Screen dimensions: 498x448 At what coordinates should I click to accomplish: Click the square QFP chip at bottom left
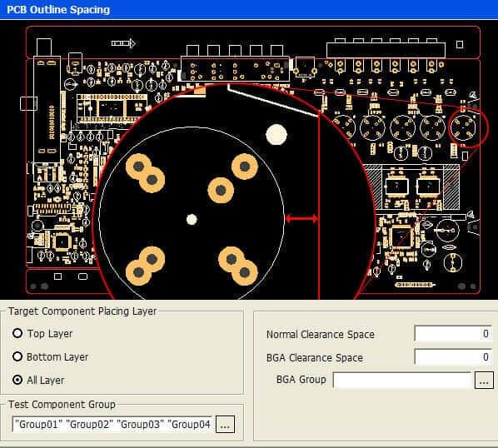point(62,242)
